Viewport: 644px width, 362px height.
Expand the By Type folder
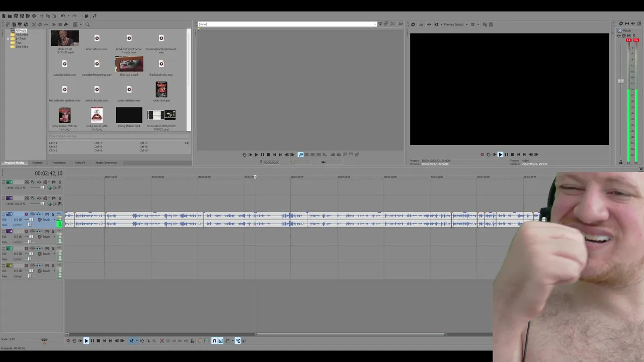click(x=8, y=39)
